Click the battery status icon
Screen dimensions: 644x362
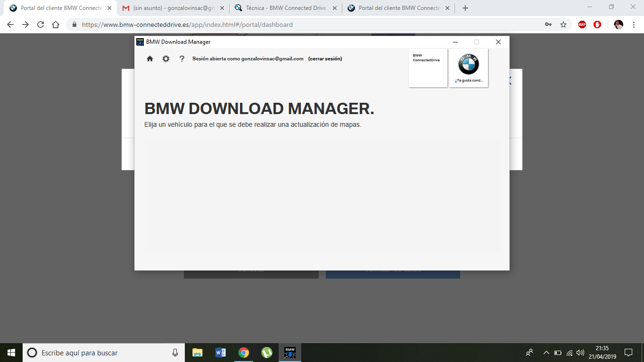[558, 353]
